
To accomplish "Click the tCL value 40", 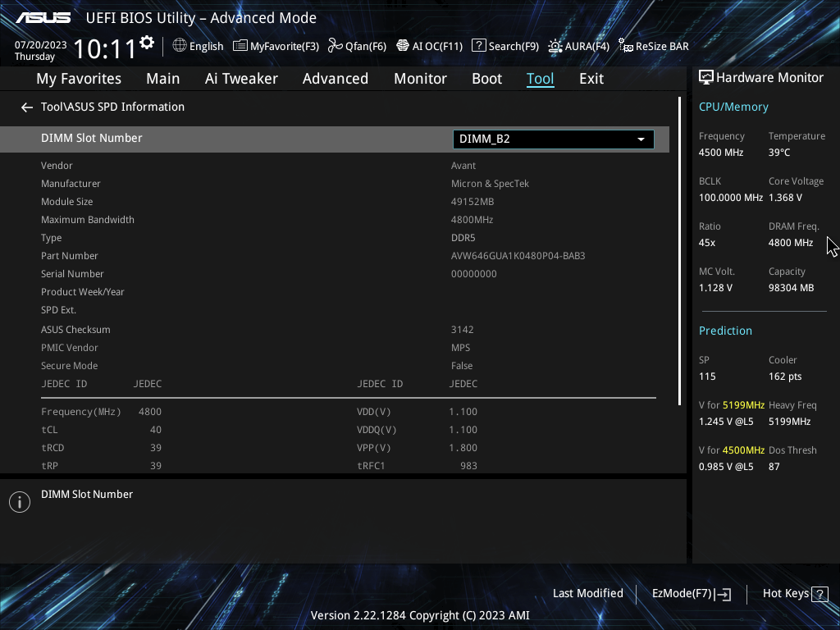I will [x=156, y=430].
